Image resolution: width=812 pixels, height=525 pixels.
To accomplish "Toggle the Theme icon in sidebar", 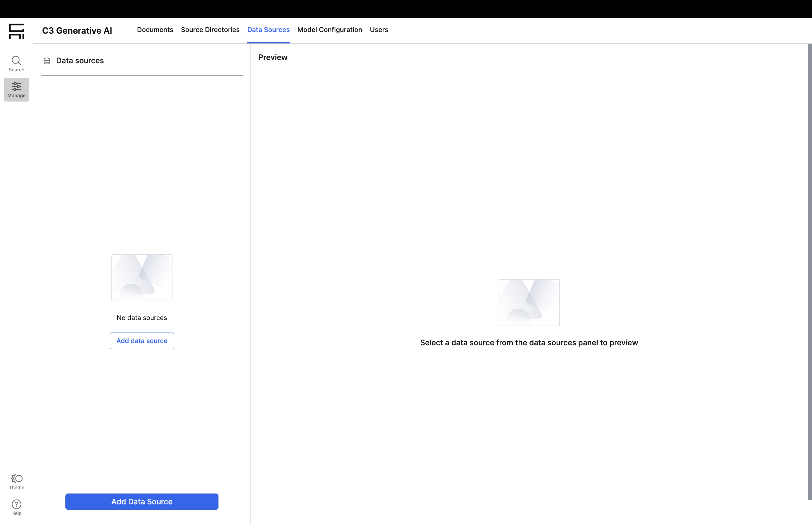I will tap(16, 478).
